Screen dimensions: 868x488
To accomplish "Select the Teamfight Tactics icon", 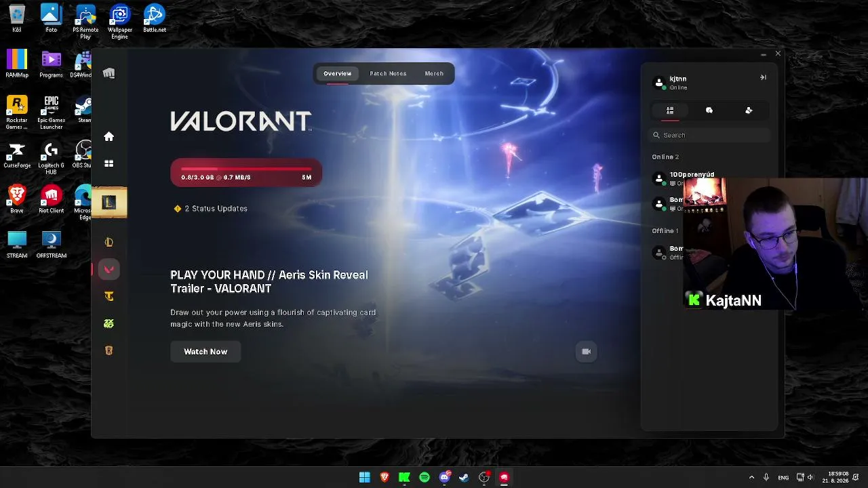I will point(108,296).
